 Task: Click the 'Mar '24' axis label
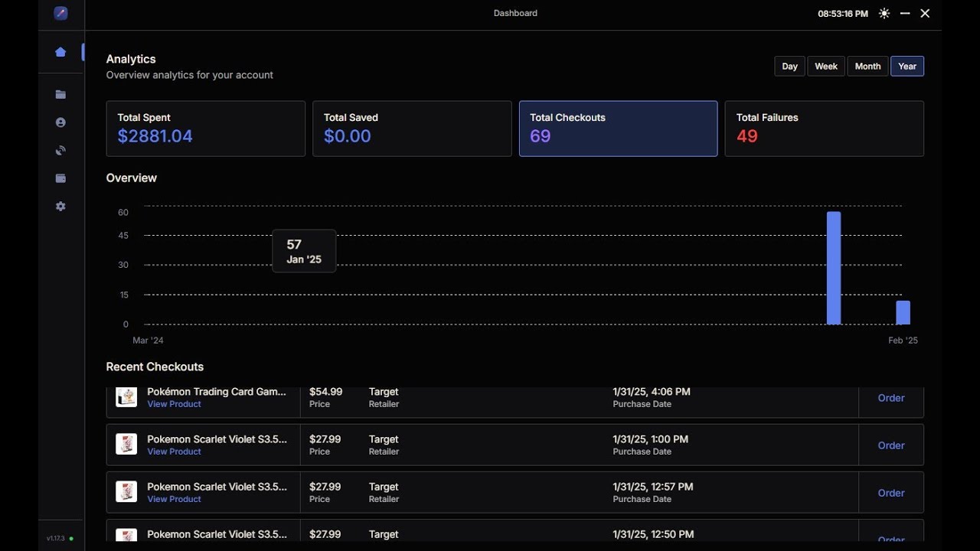click(148, 341)
